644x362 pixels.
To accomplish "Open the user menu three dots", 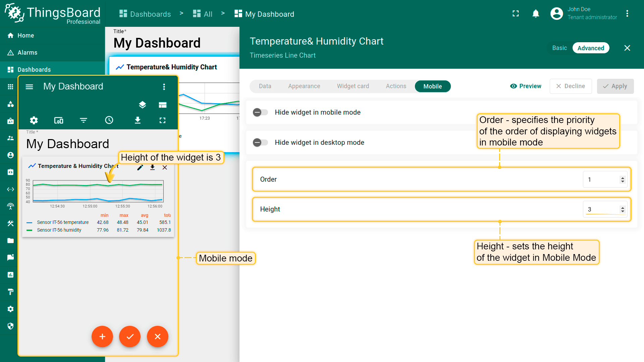I will (x=627, y=14).
